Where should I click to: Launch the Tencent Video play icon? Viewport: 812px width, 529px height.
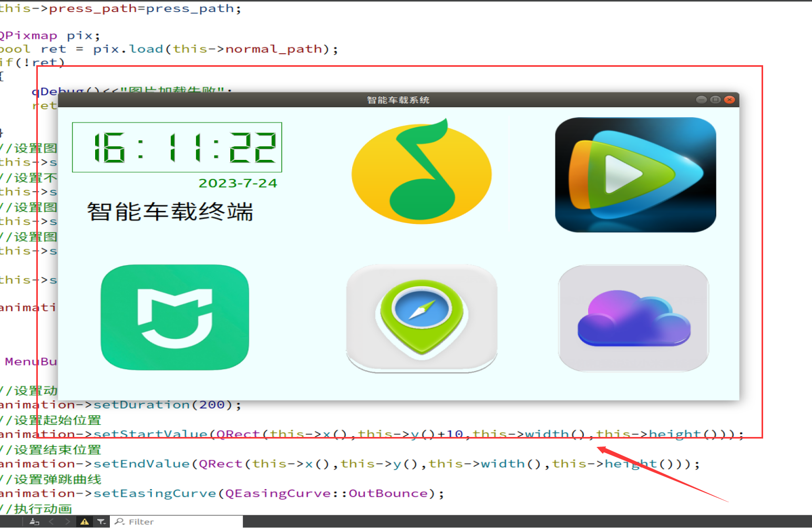(x=635, y=175)
